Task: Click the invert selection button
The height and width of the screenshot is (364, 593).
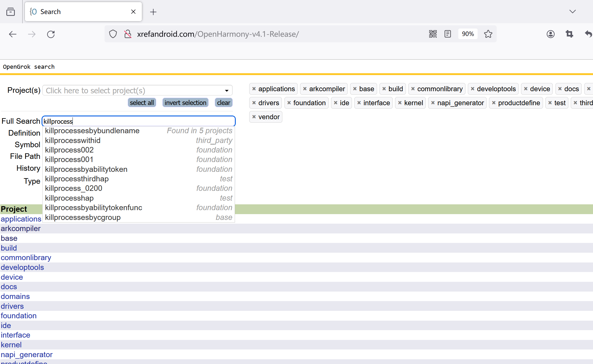Action: [x=185, y=103]
